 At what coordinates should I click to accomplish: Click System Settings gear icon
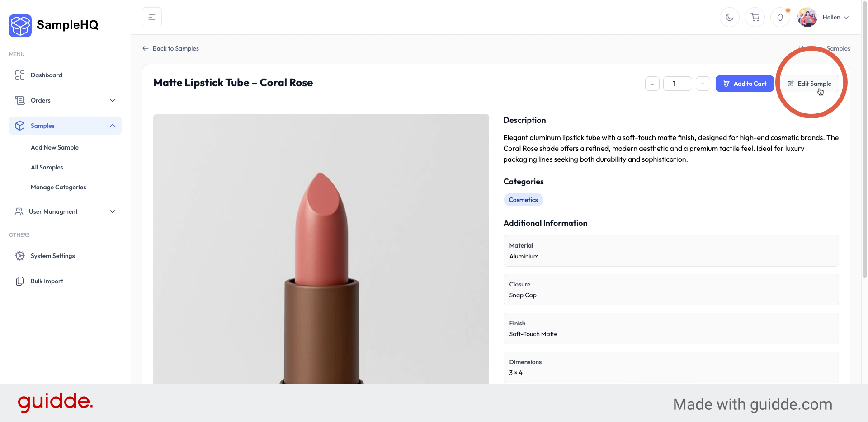[20, 256]
